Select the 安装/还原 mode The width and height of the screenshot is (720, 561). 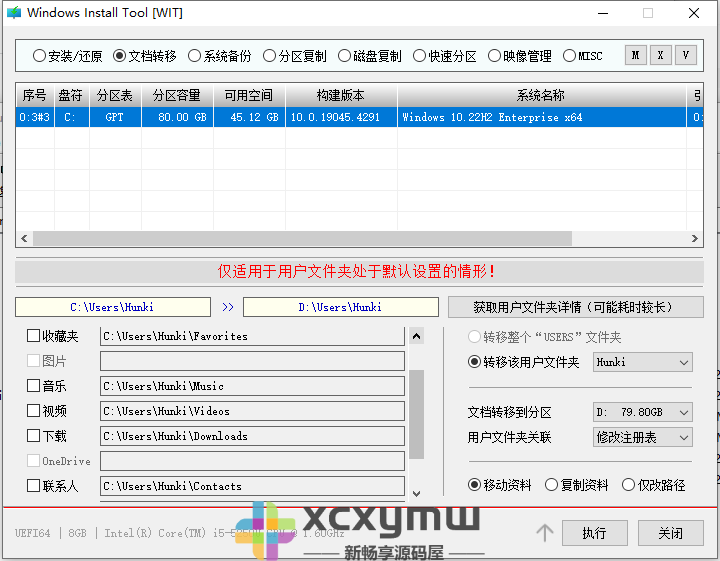coord(67,56)
